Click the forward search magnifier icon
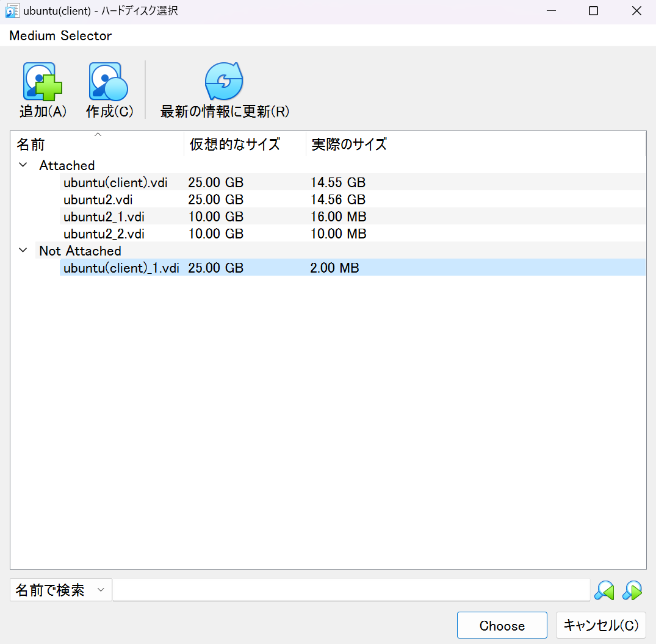 coord(632,590)
